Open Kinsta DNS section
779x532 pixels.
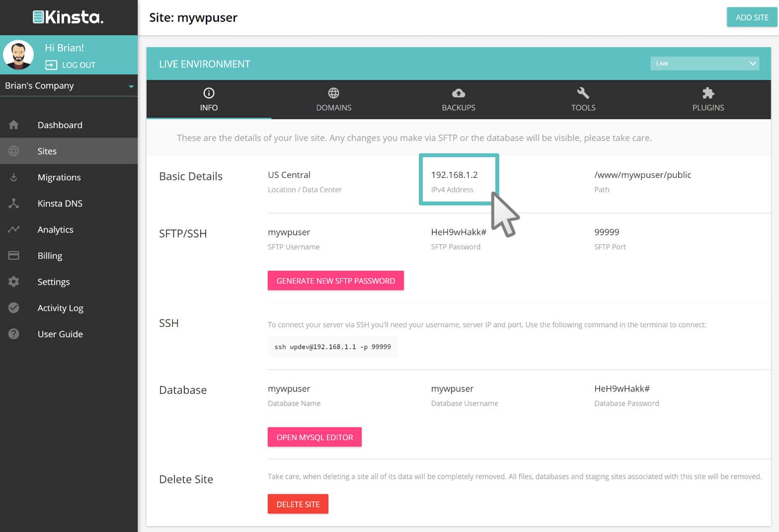click(x=69, y=203)
